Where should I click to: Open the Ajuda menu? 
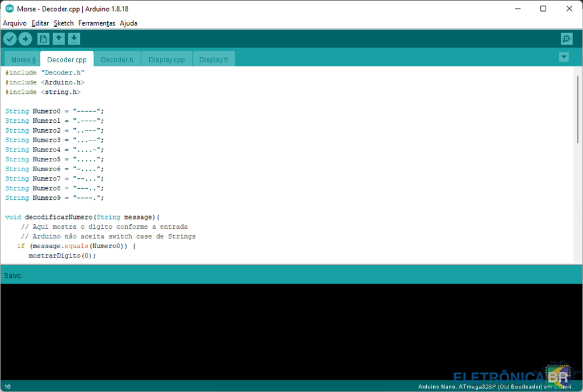click(x=128, y=23)
